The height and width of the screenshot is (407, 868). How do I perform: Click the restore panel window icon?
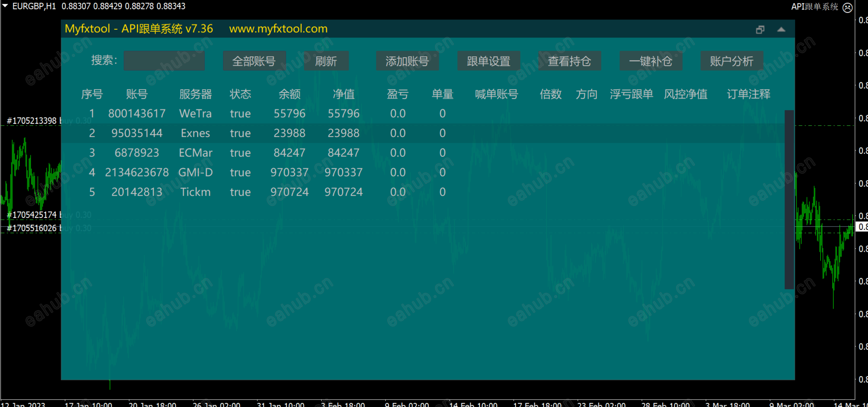point(760,29)
